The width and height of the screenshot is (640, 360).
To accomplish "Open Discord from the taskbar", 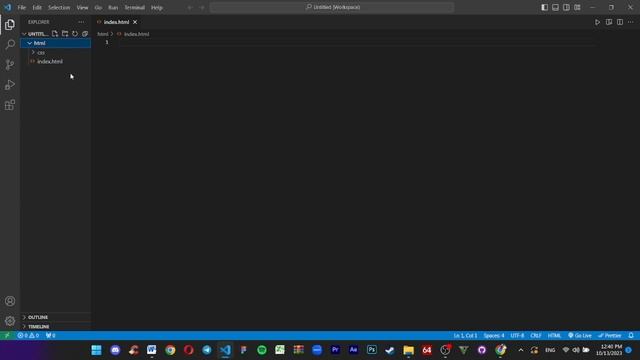I will coord(116,350).
